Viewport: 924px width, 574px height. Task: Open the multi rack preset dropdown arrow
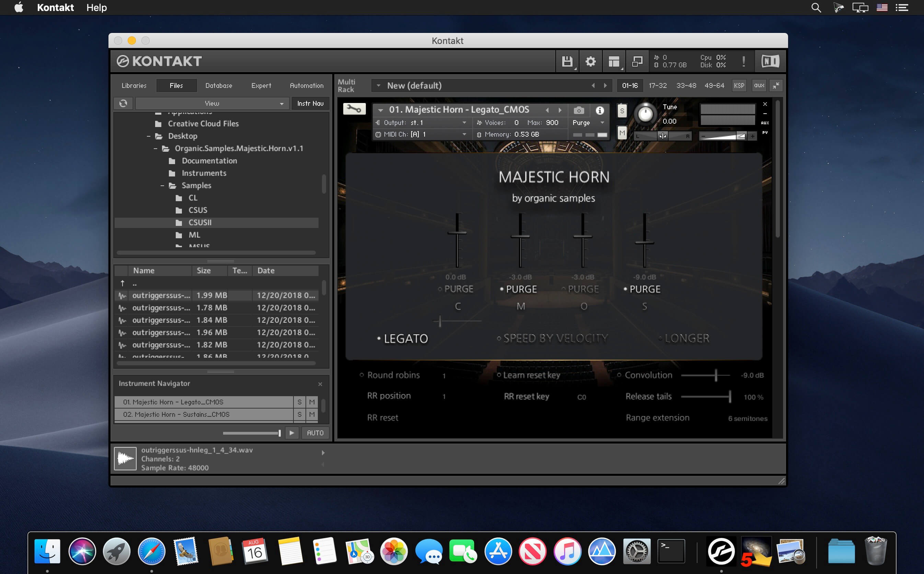point(378,86)
